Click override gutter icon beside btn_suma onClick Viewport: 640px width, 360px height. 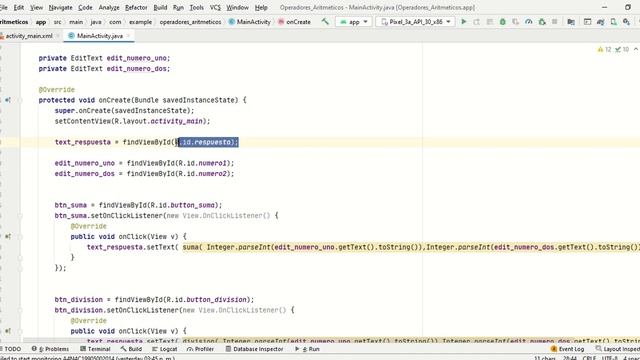[x=8, y=236]
